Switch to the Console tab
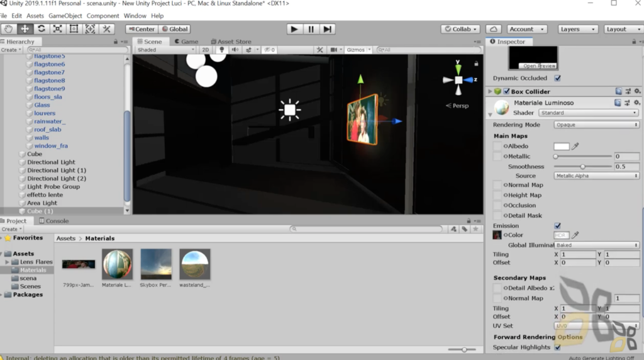 coord(54,221)
